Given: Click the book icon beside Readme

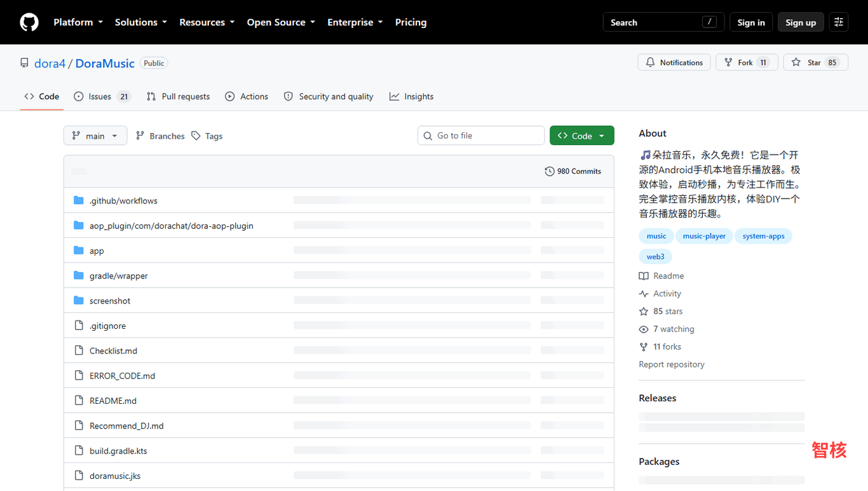Looking at the screenshot, I should 644,276.
